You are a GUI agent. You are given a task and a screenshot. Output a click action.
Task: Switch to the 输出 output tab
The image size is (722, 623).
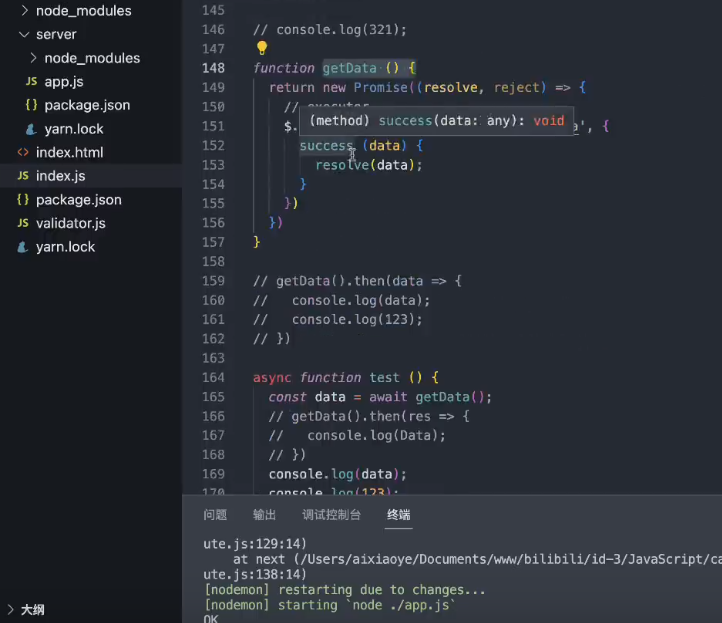click(x=264, y=515)
